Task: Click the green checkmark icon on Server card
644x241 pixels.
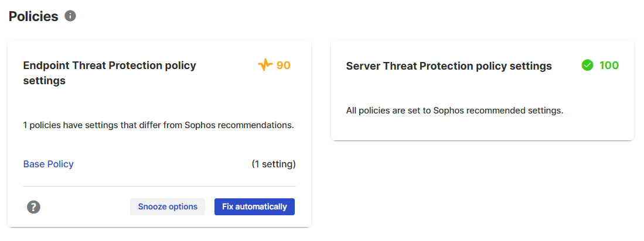Action: (x=588, y=65)
